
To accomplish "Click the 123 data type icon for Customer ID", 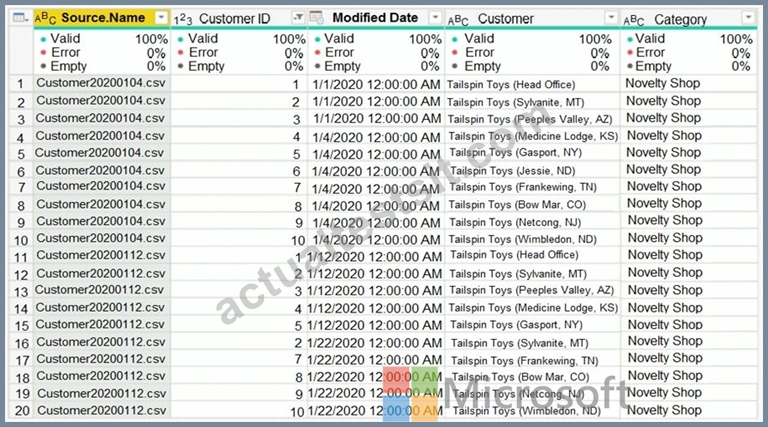I will point(183,19).
